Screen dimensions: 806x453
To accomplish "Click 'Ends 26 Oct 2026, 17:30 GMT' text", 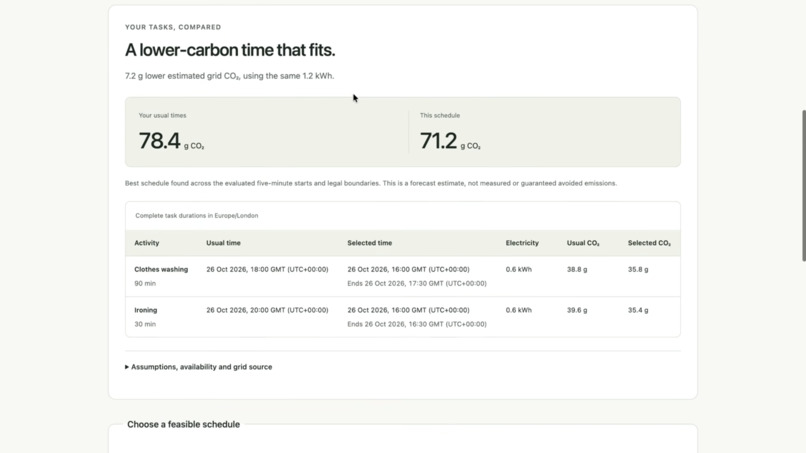I will click(417, 283).
